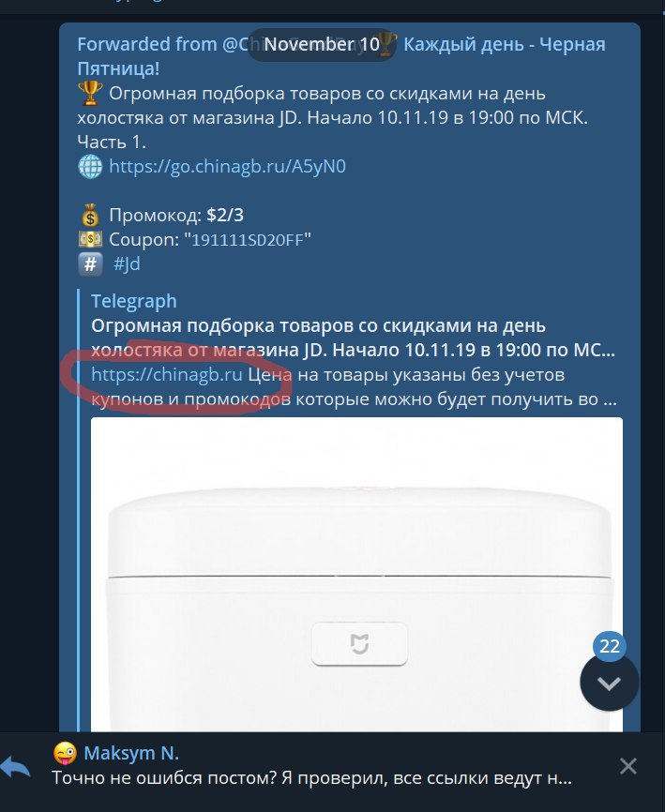665x812 pixels.
Task: Open the Telegraph preview title
Action: [133, 301]
